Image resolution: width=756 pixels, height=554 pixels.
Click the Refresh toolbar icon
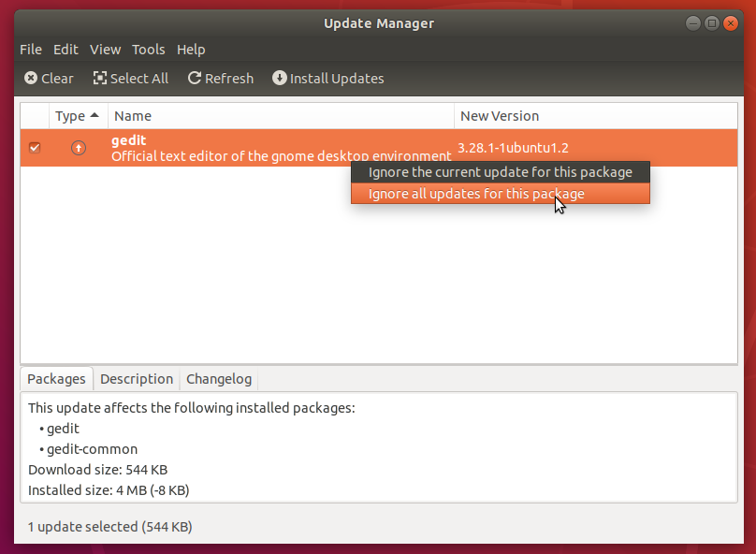pos(193,79)
